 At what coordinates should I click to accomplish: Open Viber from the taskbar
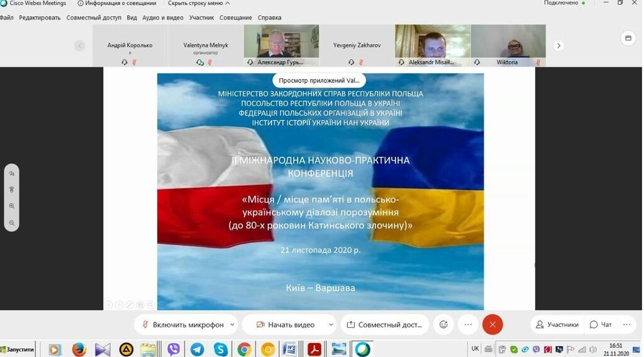point(174,349)
